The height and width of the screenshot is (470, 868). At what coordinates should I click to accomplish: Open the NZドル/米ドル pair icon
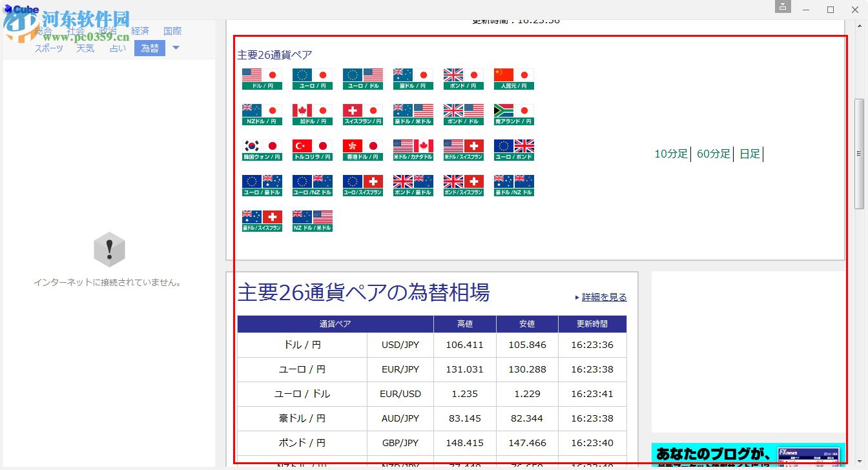click(312, 220)
